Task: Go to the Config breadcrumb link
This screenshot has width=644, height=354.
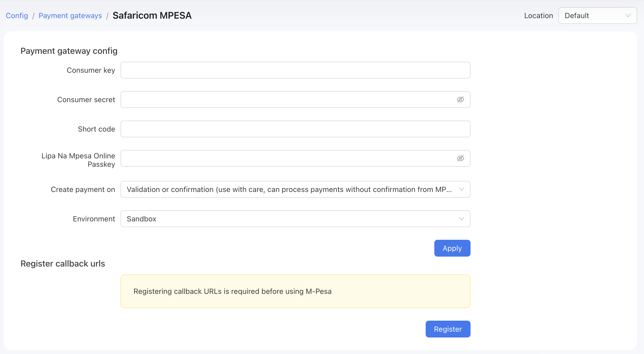Action: [17, 15]
